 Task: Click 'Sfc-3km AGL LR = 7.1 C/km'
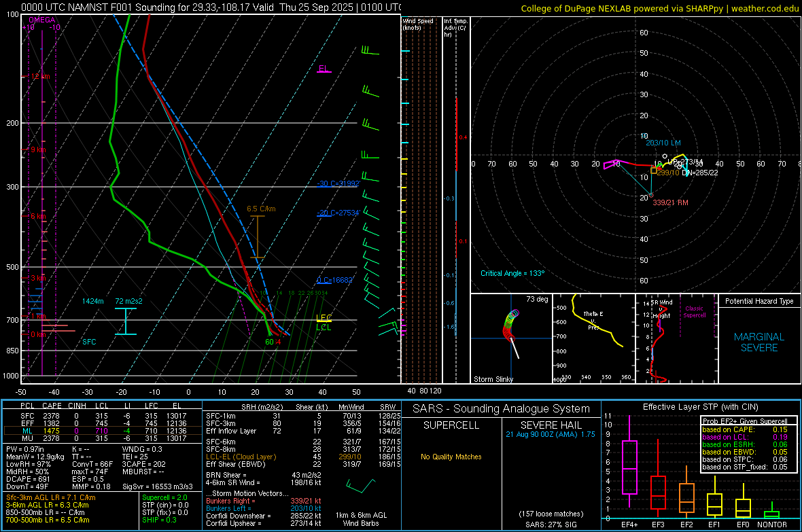pyautogui.click(x=51, y=498)
